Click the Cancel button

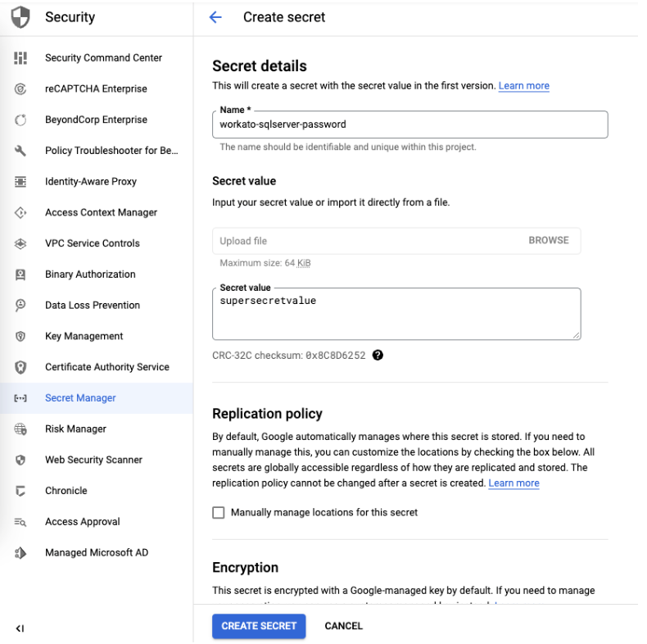coord(343,626)
